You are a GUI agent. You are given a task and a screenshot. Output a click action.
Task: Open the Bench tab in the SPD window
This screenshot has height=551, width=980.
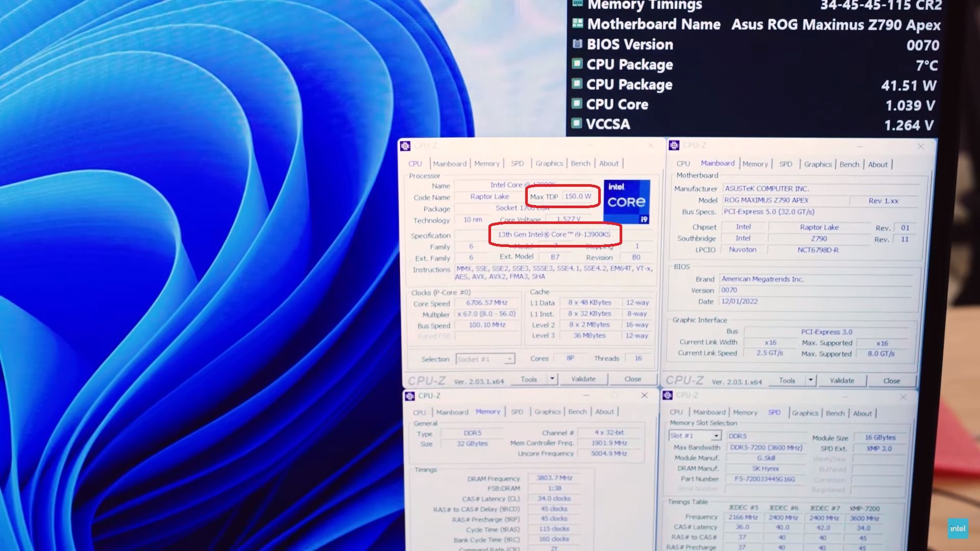pyautogui.click(x=835, y=413)
